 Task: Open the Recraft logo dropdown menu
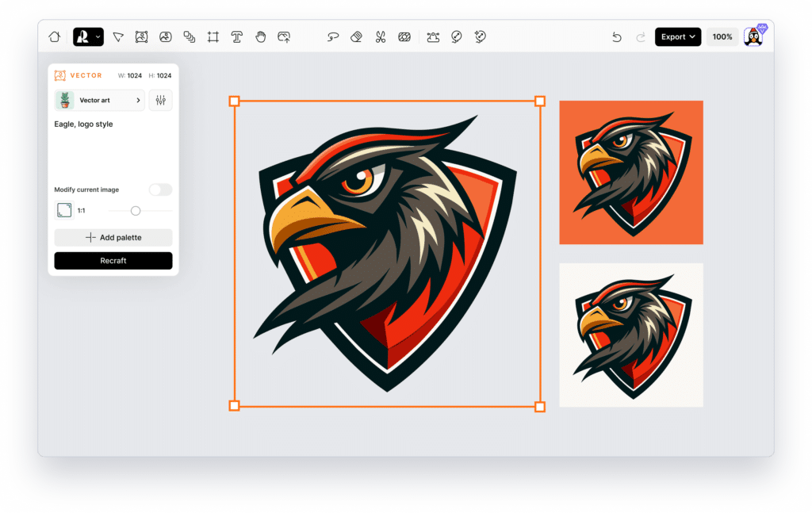(x=88, y=36)
